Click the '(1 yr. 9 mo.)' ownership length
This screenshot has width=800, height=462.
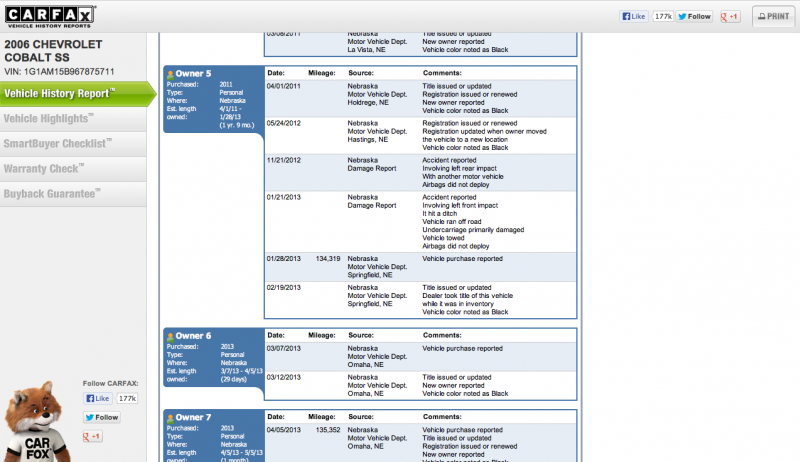[x=237, y=125]
